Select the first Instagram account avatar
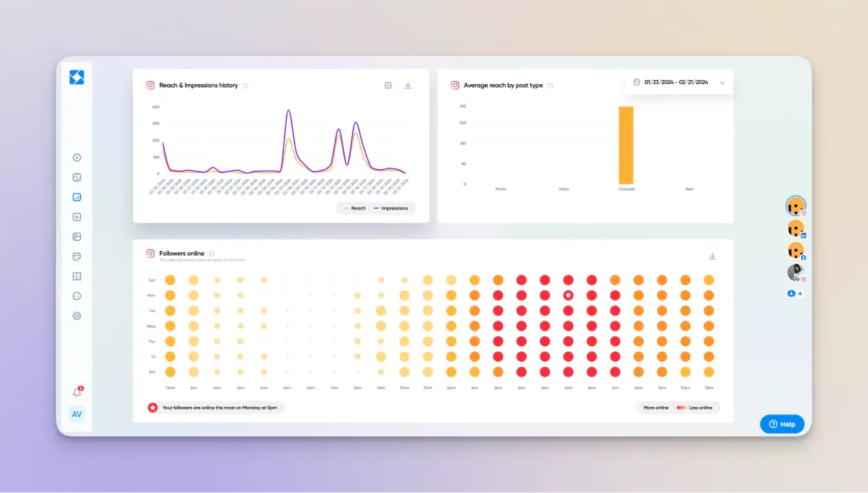868x493 pixels. 796,205
